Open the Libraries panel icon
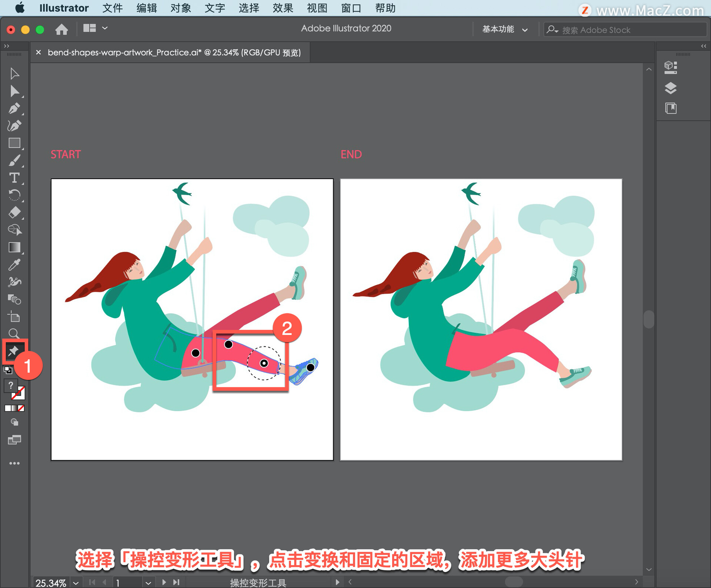Viewport: 711px width, 588px height. [x=671, y=108]
